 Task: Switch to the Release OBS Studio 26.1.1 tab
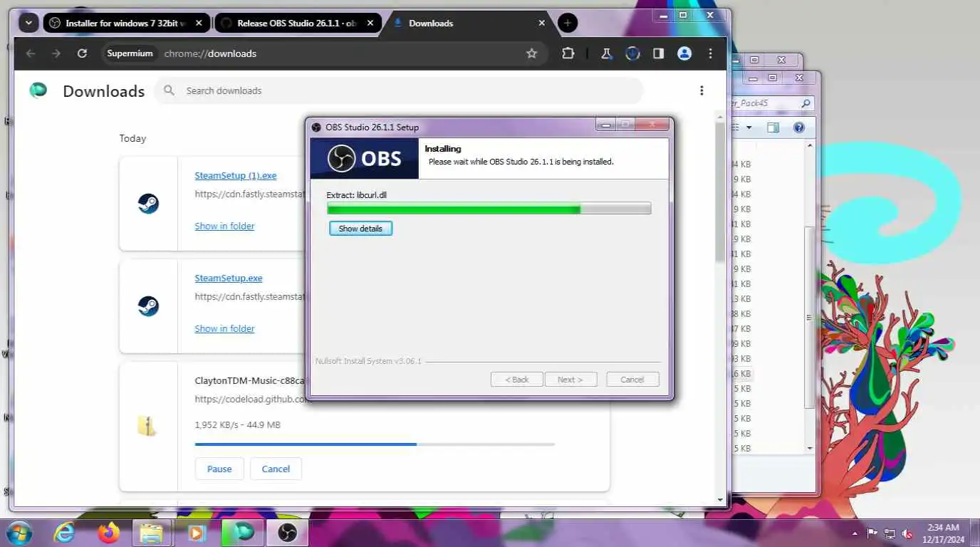point(298,23)
